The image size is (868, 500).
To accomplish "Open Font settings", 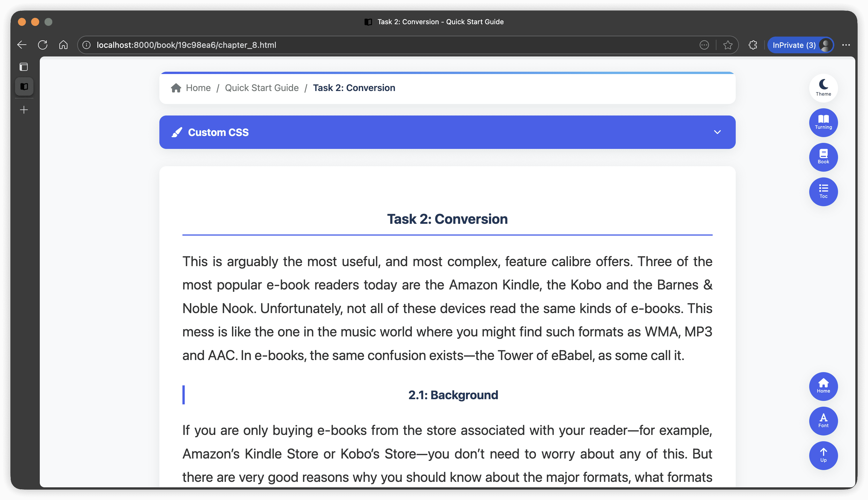I will (823, 421).
